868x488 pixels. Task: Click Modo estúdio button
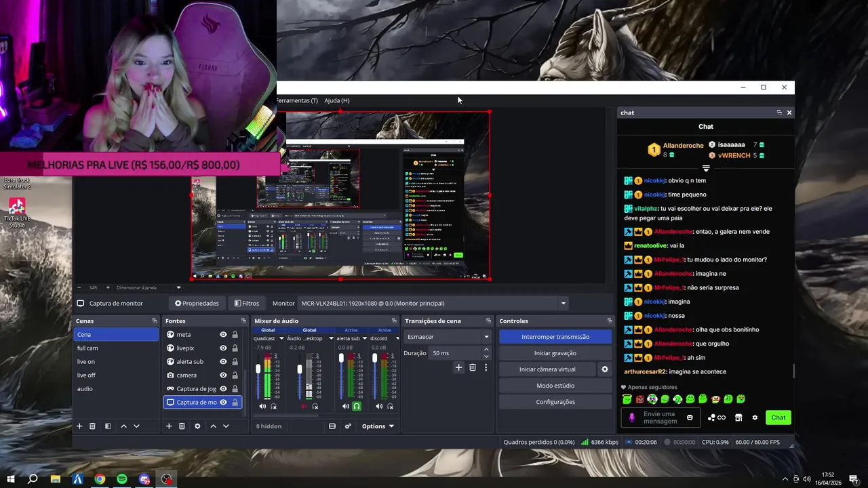[x=555, y=386]
